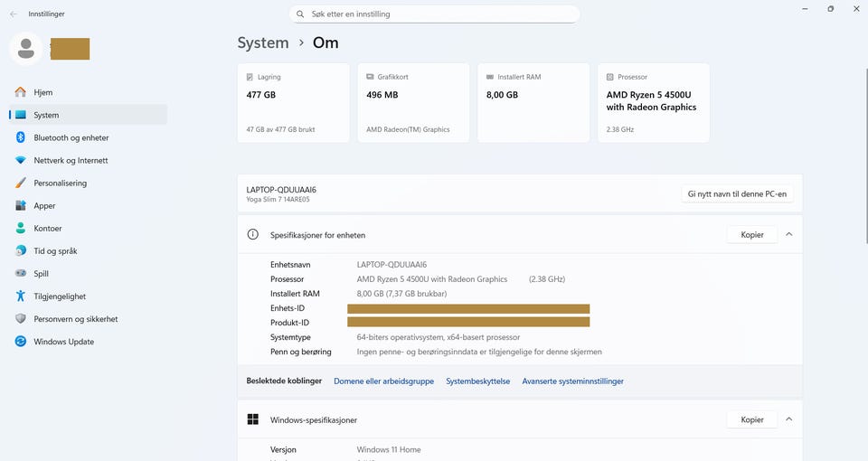Click the Windows logo by Windows-spesifikasjoner
This screenshot has width=868, height=461.
[x=253, y=419]
